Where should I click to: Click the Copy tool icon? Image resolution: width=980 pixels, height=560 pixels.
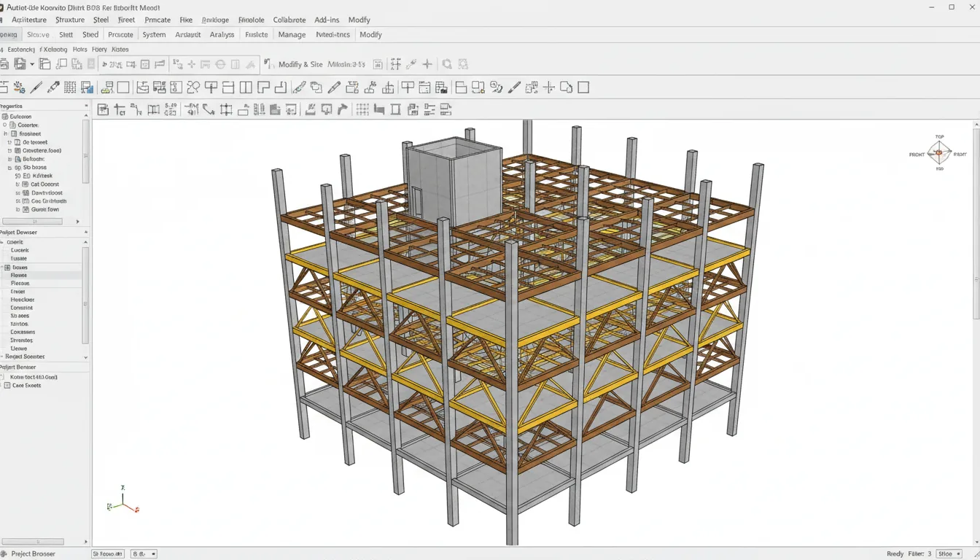pyautogui.click(x=317, y=87)
